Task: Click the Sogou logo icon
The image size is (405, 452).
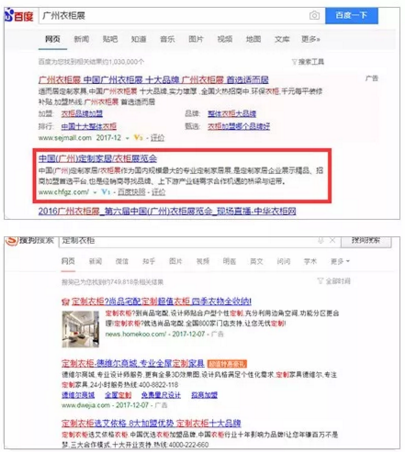Action: 11,241
